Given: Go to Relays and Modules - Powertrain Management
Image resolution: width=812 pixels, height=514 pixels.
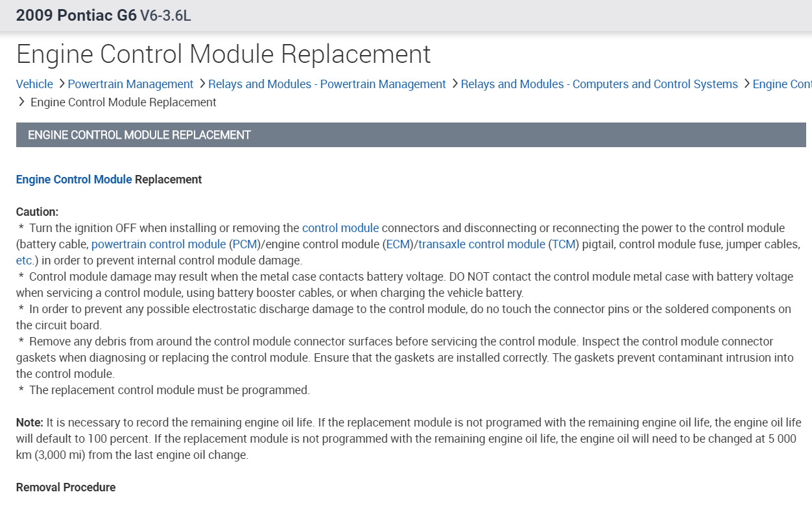Looking at the screenshot, I should click(327, 84).
